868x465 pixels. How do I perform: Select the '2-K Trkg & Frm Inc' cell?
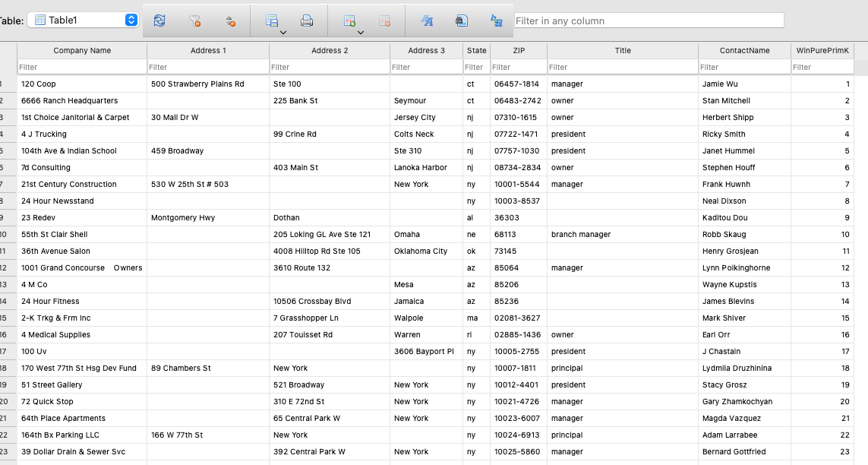click(x=82, y=318)
